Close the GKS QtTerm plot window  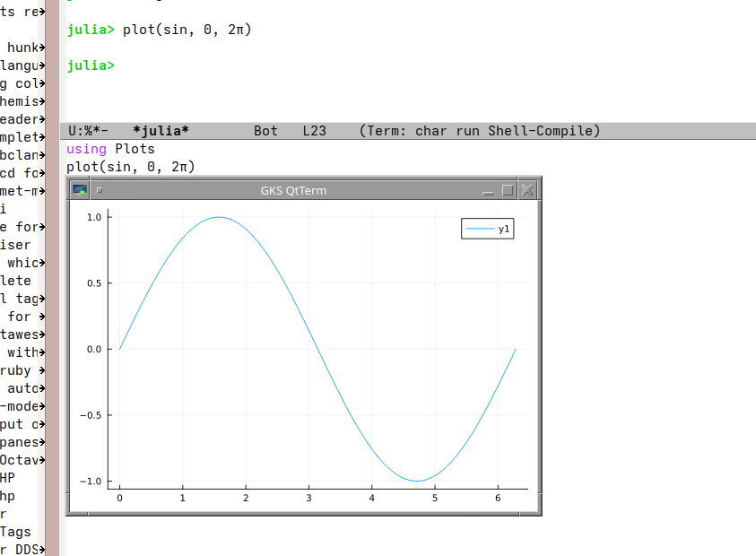527,190
